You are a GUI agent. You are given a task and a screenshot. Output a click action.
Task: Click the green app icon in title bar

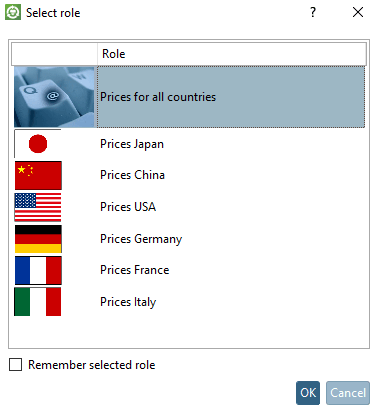click(x=13, y=12)
